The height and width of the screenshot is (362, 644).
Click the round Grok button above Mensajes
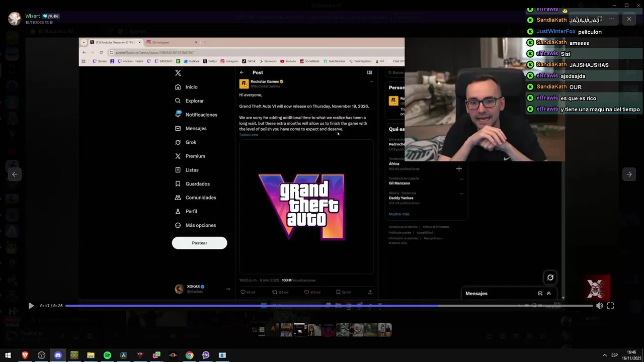(x=550, y=278)
